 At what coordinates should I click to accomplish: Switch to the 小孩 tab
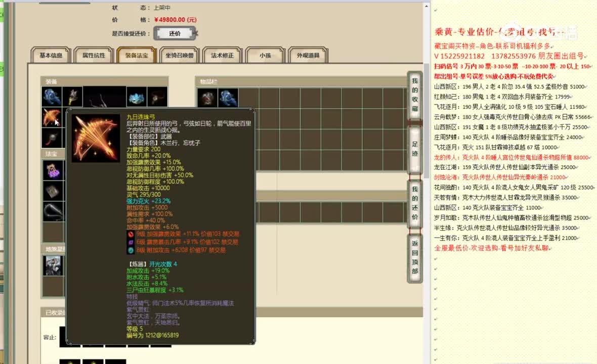(265, 56)
